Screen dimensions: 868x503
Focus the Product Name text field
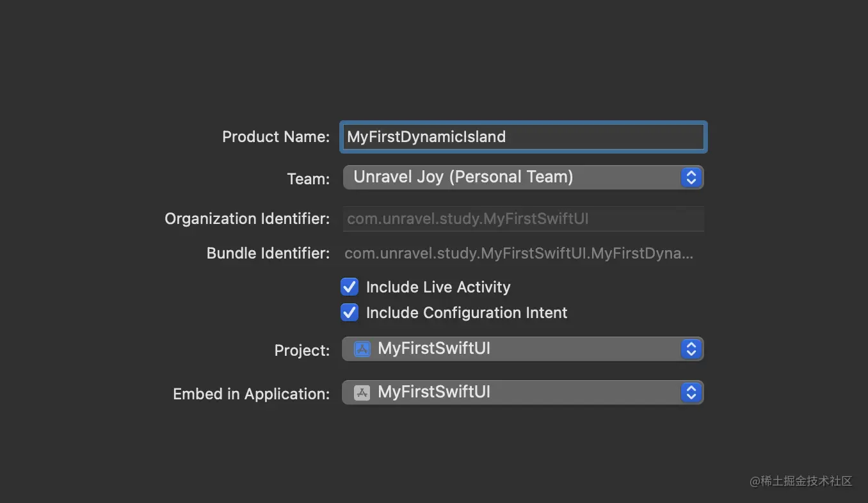tap(522, 137)
